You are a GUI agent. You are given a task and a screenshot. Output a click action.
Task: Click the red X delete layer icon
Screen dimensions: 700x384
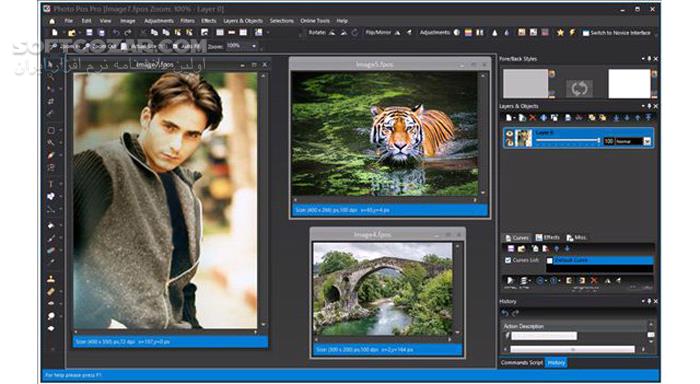[533, 118]
